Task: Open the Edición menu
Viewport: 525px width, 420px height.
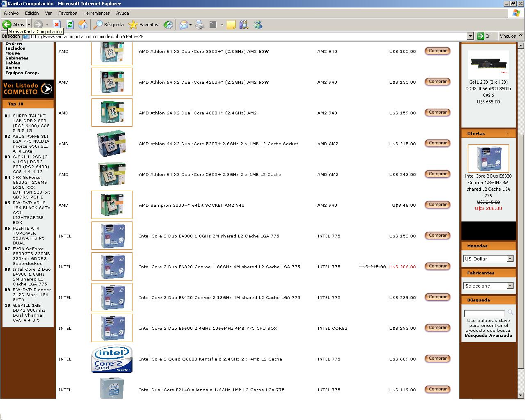Action: (32, 13)
